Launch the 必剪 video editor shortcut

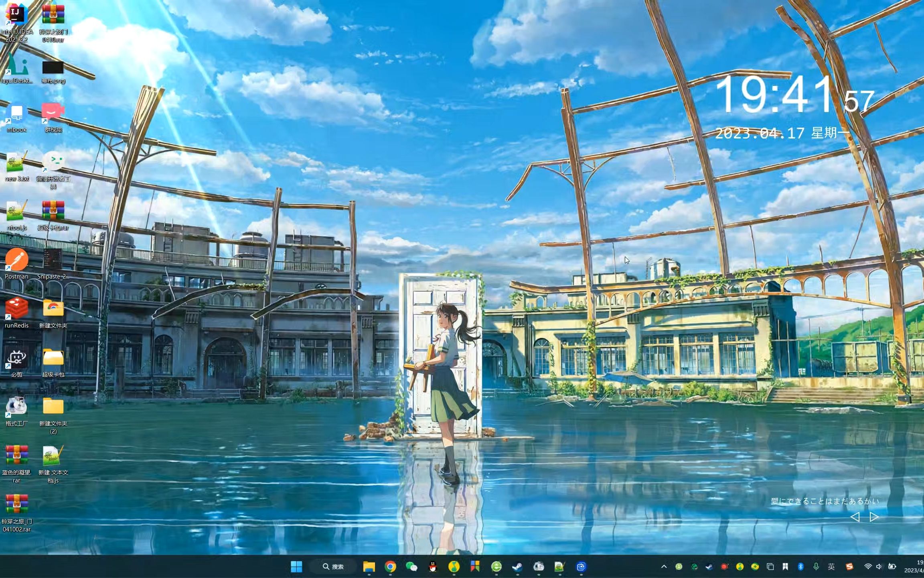click(16, 362)
